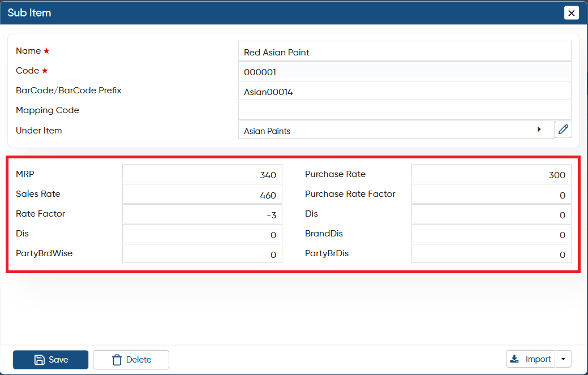This screenshot has width=588, height=375.
Task: Click the BarCode field containing Asian00014
Action: [405, 90]
